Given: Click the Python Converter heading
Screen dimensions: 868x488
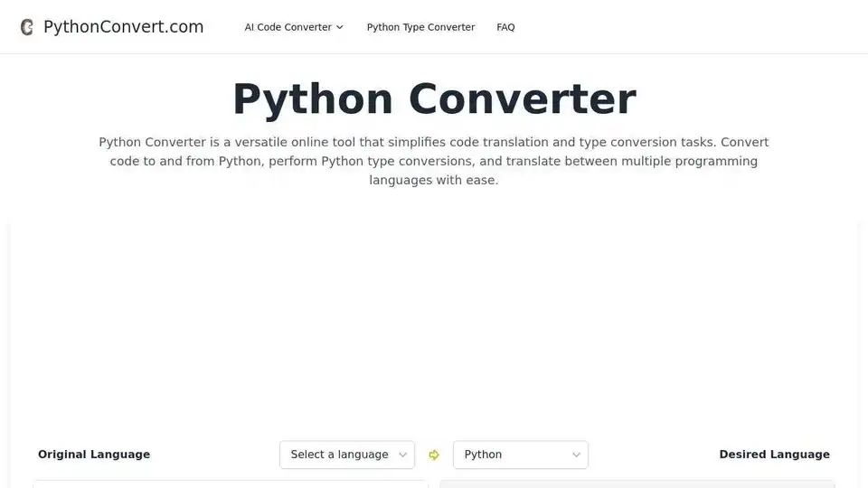Looking at the screenshot, I should point(434,99).
